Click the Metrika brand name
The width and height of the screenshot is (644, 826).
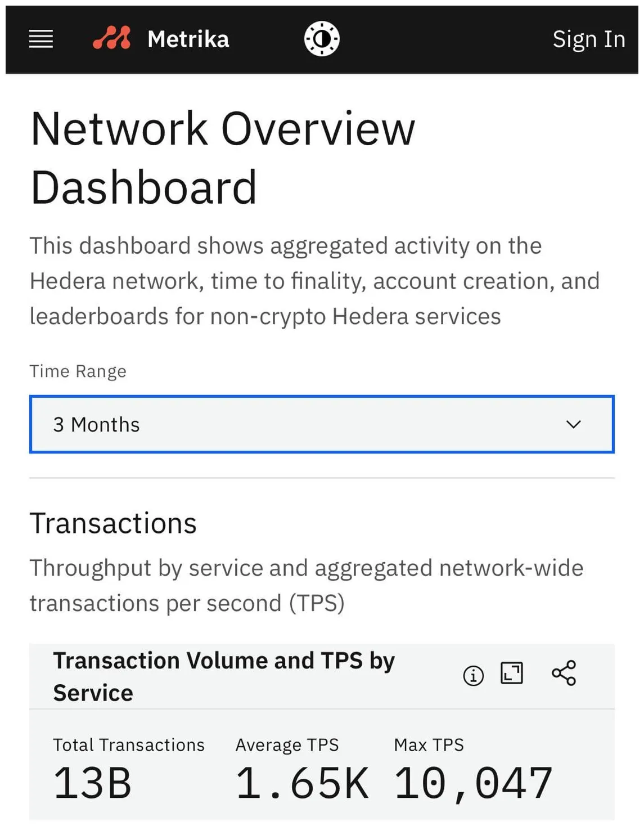(x=188, y=39)
